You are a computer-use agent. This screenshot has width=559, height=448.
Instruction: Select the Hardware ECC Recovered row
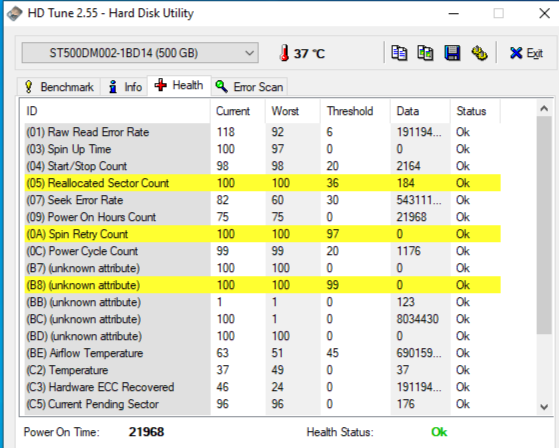click(x=263, y=387)
